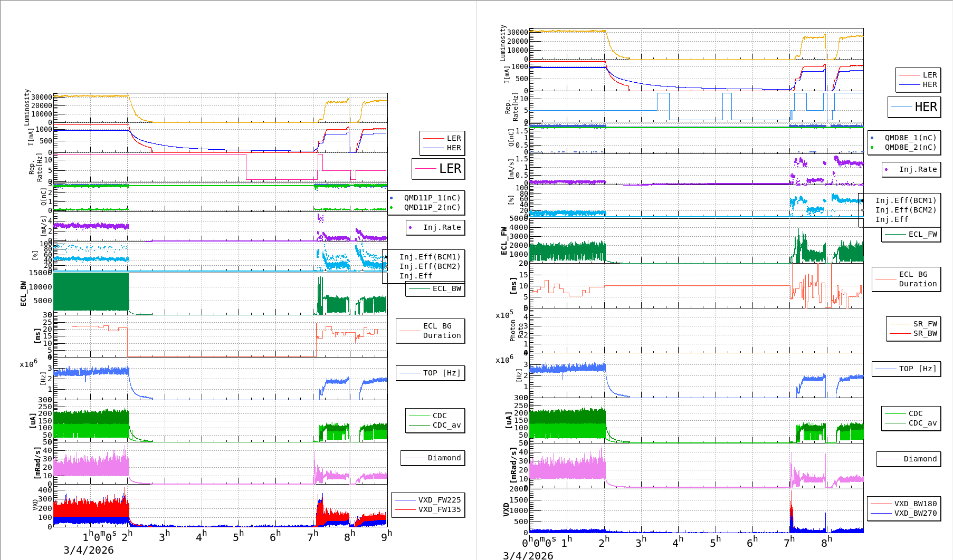953x560 pixels.
Task: Select QMD11P_2(nC) in the legend
Action: (432, 207)
